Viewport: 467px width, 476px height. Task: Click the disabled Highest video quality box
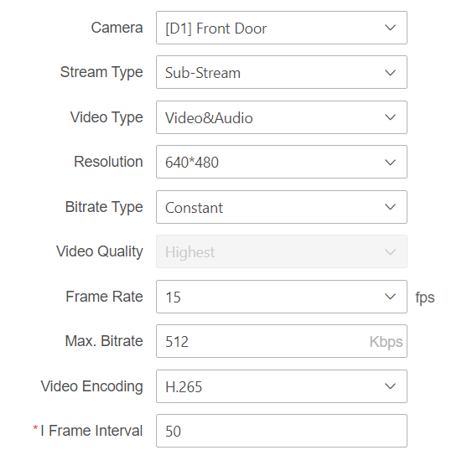tap(282, 251)
